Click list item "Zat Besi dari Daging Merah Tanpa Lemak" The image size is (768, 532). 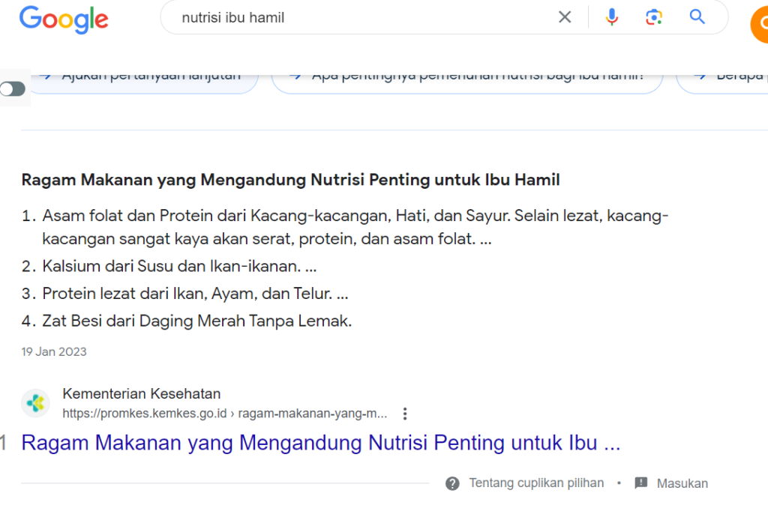(x=187, y=321)
